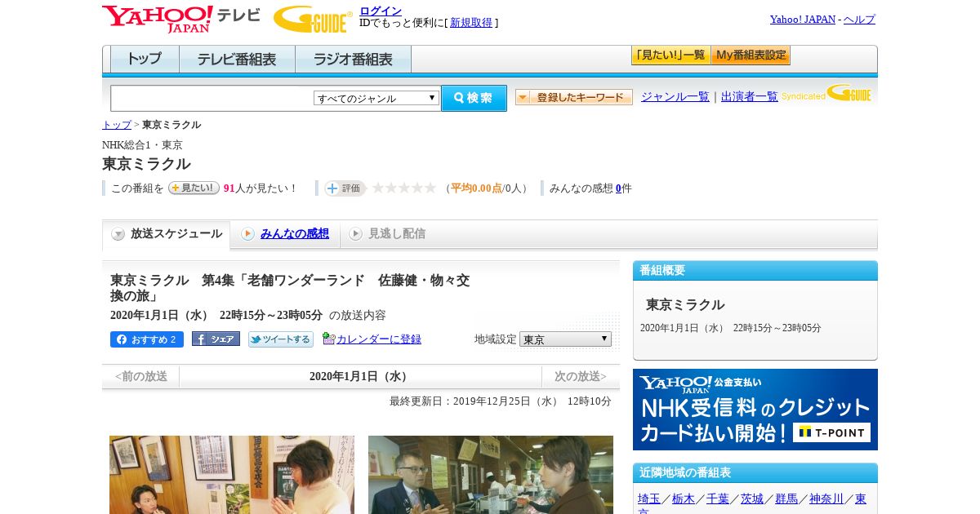
Task: Go to <前の放送 previous broadcast
Action: tap(140, 376)
